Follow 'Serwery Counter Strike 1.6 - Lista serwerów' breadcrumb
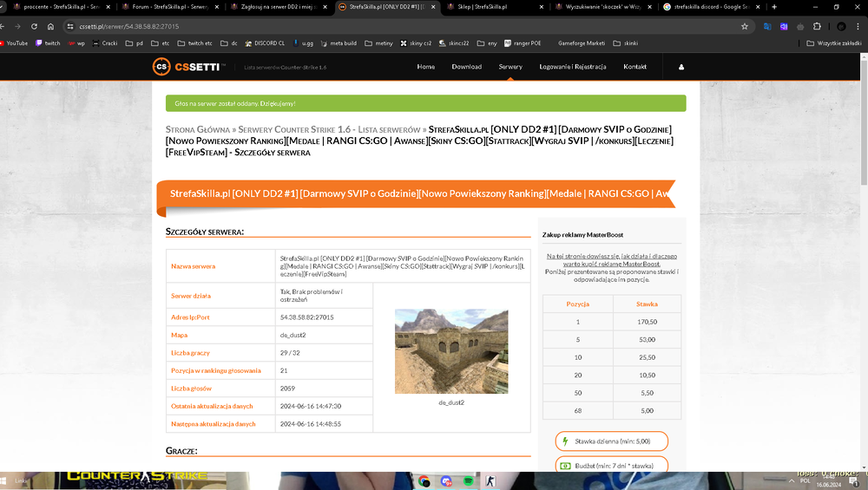868x490 pixels. 329,129
